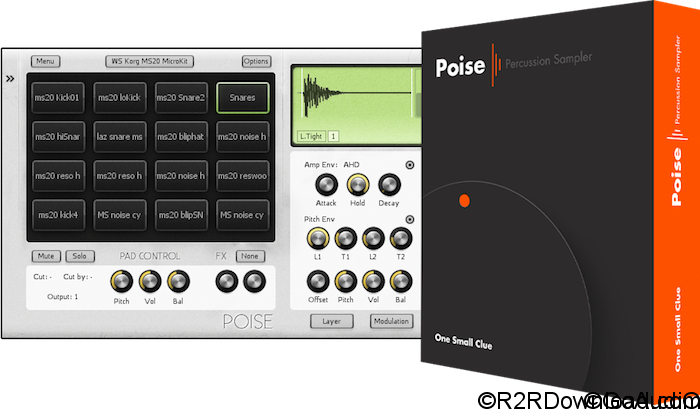Click the layer Vol knob

(x=373, y=281)
